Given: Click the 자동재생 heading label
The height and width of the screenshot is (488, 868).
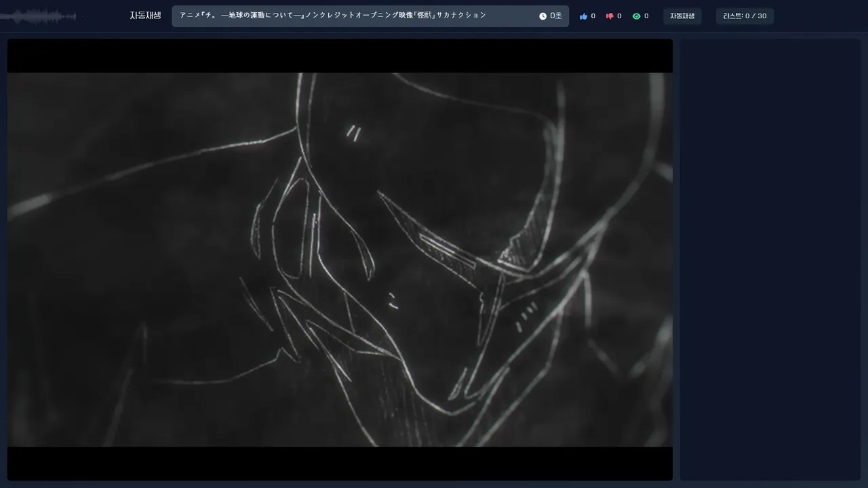Looking at the screenshot, I should 146,16.
